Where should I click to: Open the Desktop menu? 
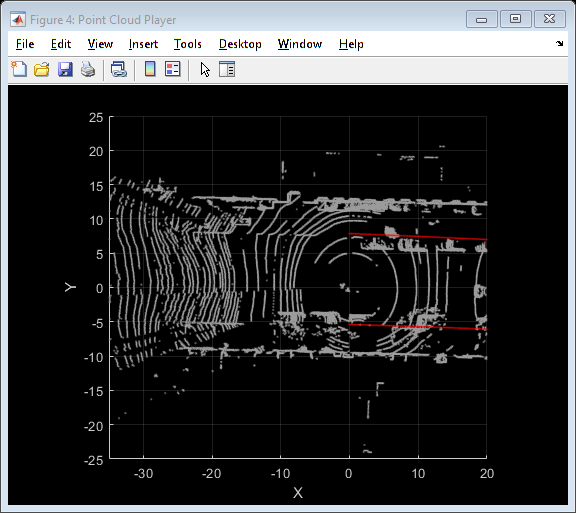(240, 44)
